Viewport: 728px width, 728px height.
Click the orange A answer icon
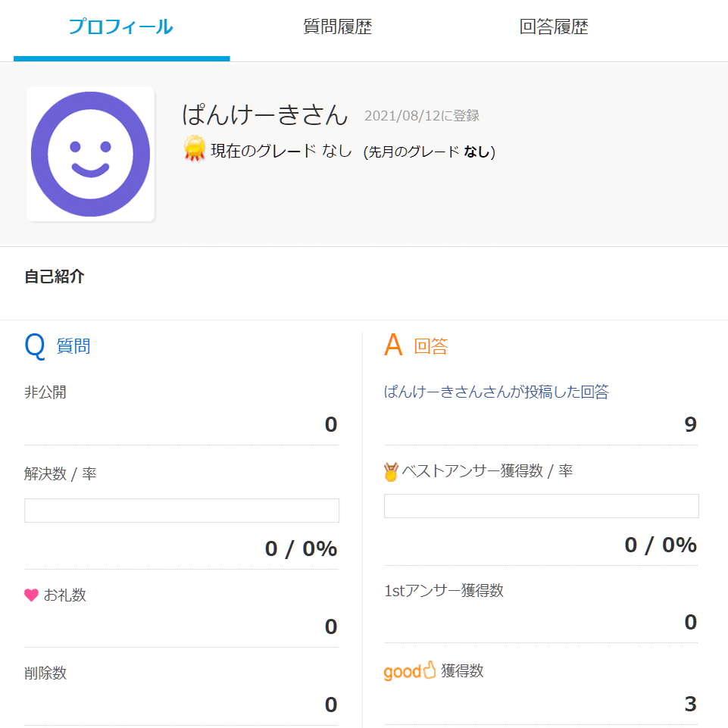point(393,345)
